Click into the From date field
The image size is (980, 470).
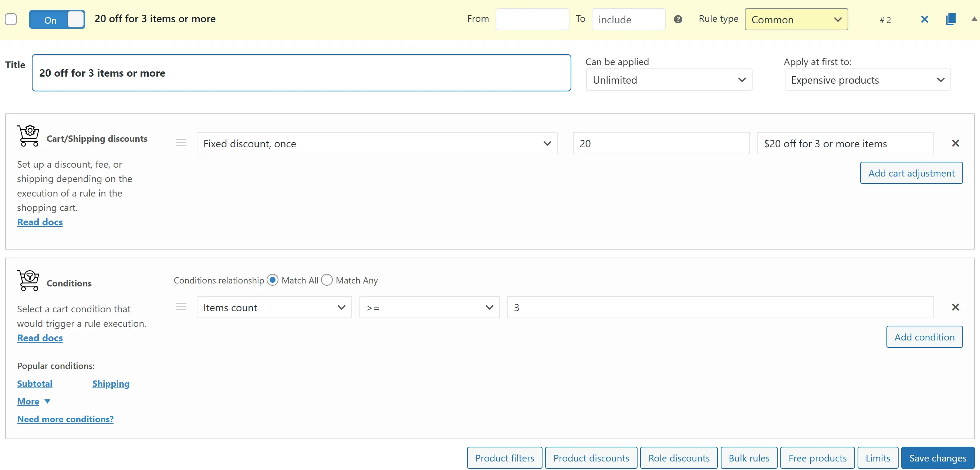pos(532,19)
